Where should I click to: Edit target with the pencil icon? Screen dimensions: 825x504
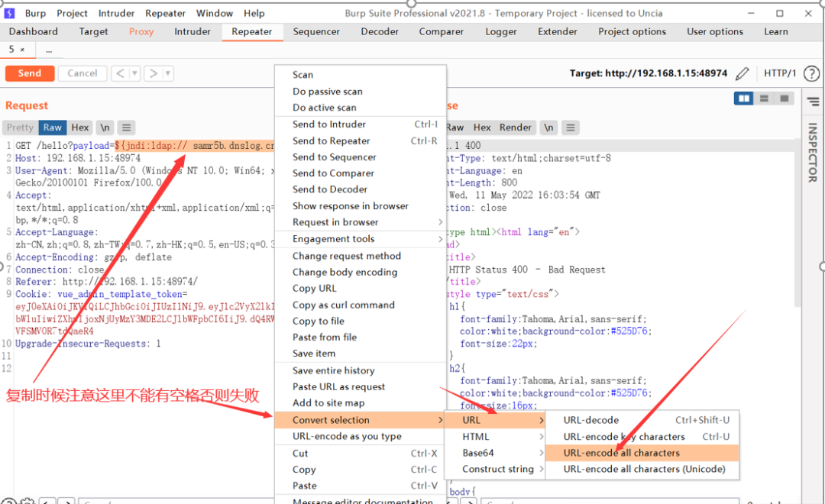click(742, 73)
